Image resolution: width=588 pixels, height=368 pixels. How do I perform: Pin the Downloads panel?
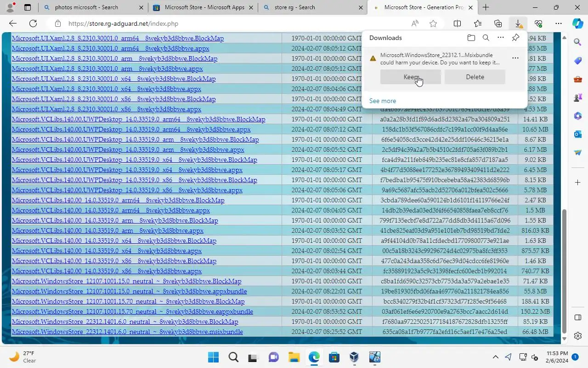515,38
